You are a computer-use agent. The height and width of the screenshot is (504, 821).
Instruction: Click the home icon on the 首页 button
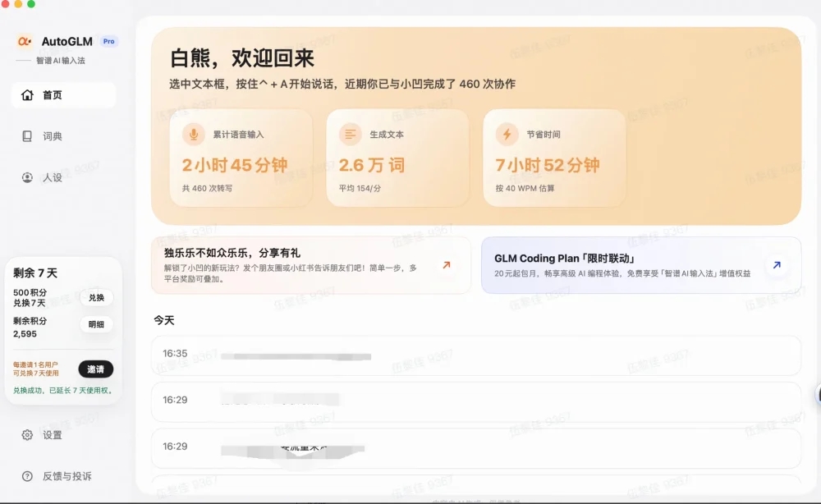(27, 94)
